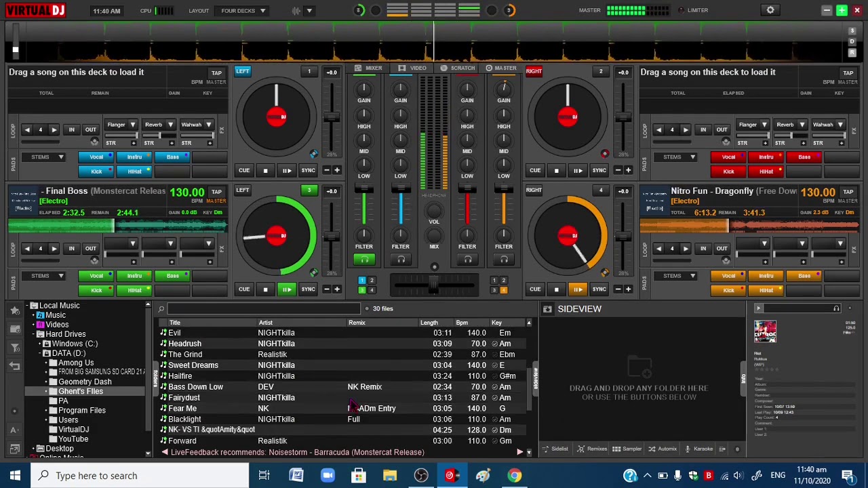Click SYNC on deck 3
This screenshot has width=868, height=488.
pyautogui.click(x=309, y=289)
